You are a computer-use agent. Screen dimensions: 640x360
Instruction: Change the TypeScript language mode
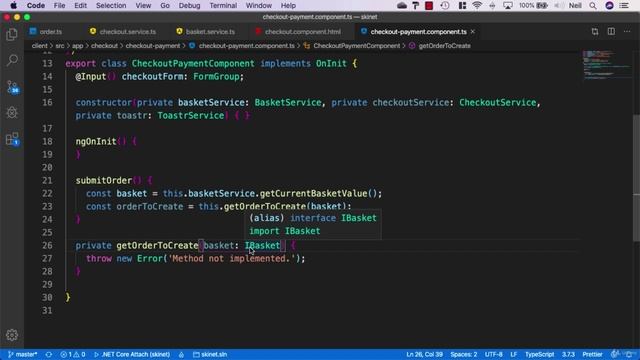539,354
